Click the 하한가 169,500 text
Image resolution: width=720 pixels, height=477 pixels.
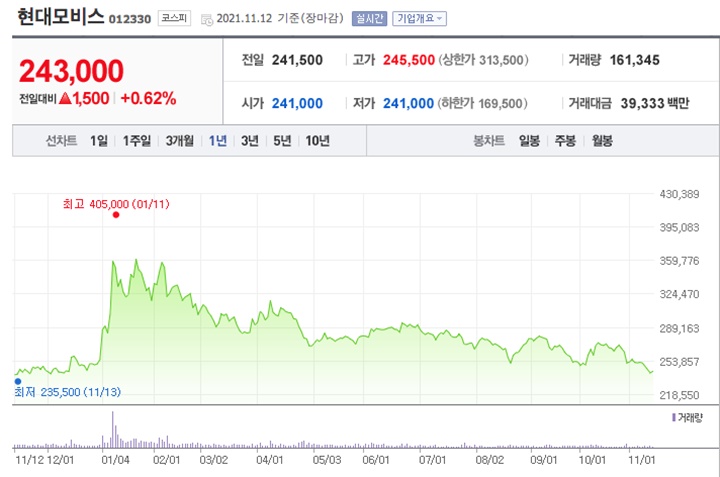[483, 104]
